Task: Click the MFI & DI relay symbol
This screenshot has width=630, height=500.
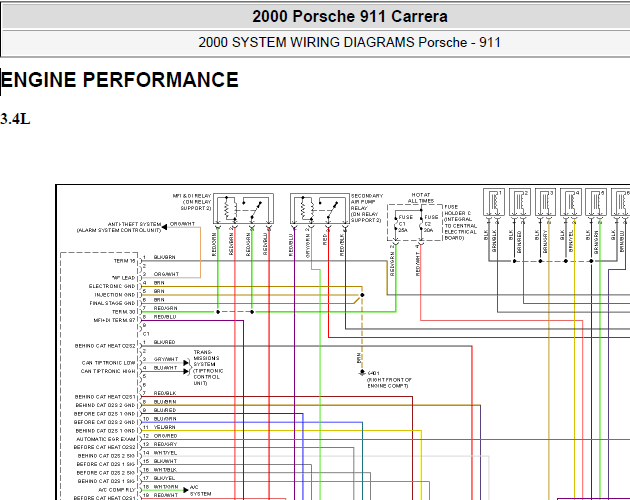Action: coord(243,208)
